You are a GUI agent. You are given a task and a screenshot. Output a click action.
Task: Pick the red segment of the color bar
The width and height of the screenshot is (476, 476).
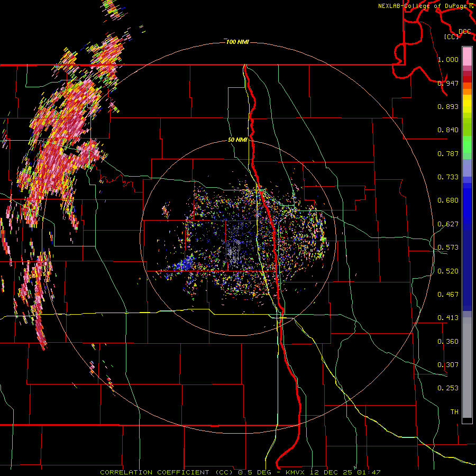pyautogui.click(x=467, y=79)
